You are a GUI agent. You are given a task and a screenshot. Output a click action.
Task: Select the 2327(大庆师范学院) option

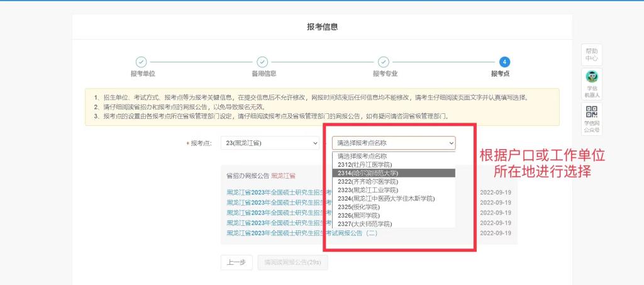click(x=364, y=224)
